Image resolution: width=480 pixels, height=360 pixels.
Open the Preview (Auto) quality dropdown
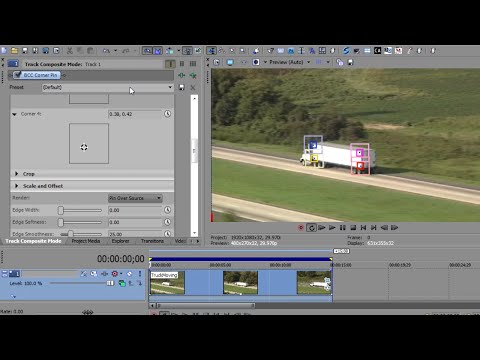309,62
